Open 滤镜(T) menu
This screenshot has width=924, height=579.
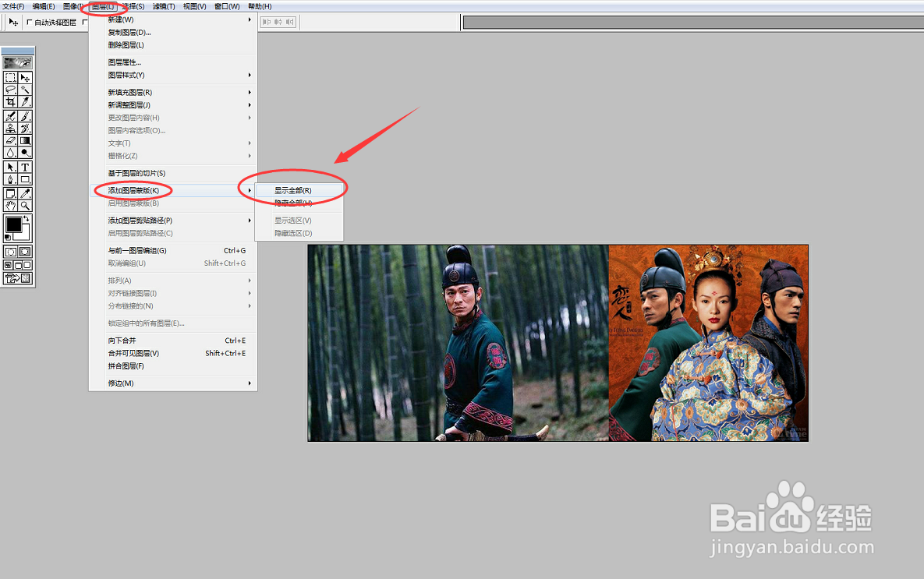pos(163,6)
